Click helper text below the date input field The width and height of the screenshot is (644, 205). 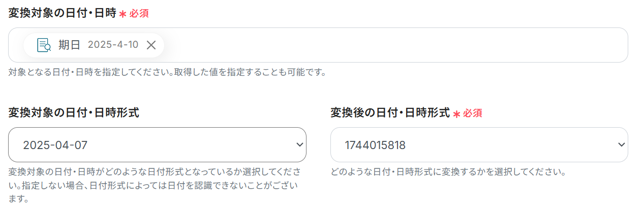pyautogui.click(x=167, y=72)
